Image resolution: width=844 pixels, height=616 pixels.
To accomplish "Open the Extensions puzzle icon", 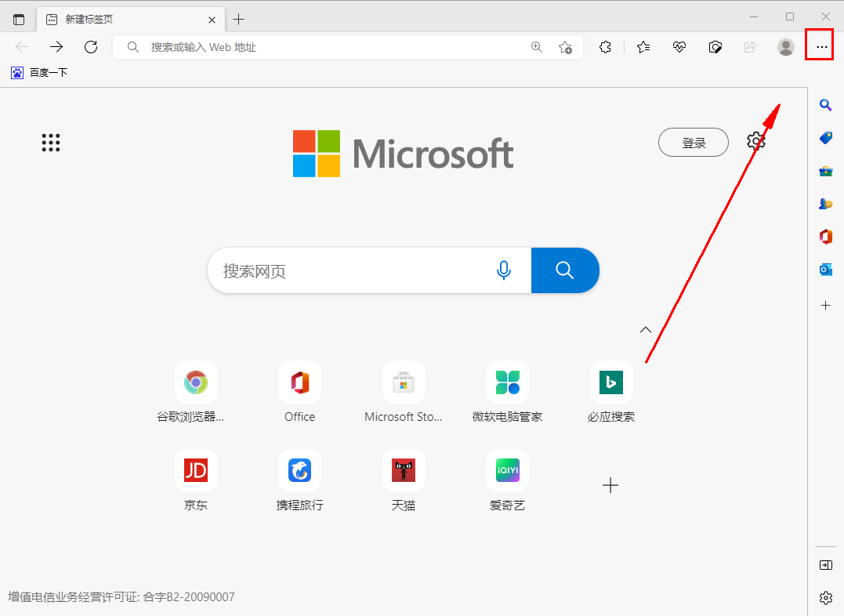I will [605, 47].
